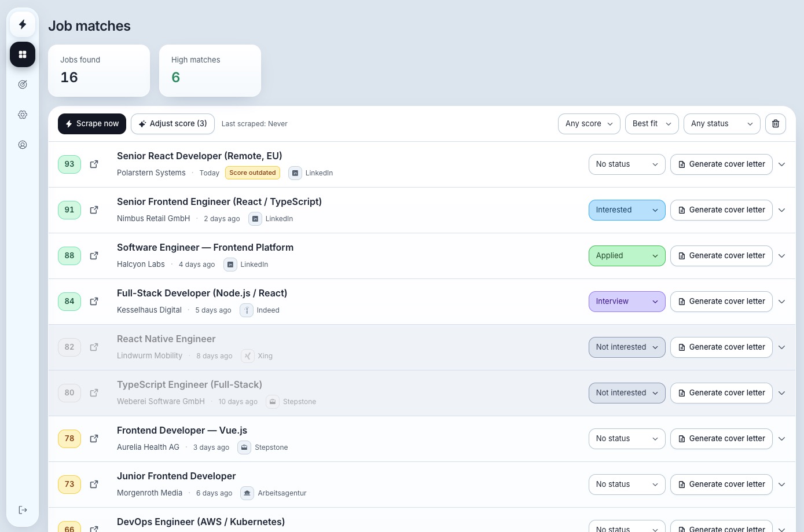Generate cover letter for Weberei Software GmbH
The width and height of the screenshot is (804, 532).
click(x=721, y=393)
